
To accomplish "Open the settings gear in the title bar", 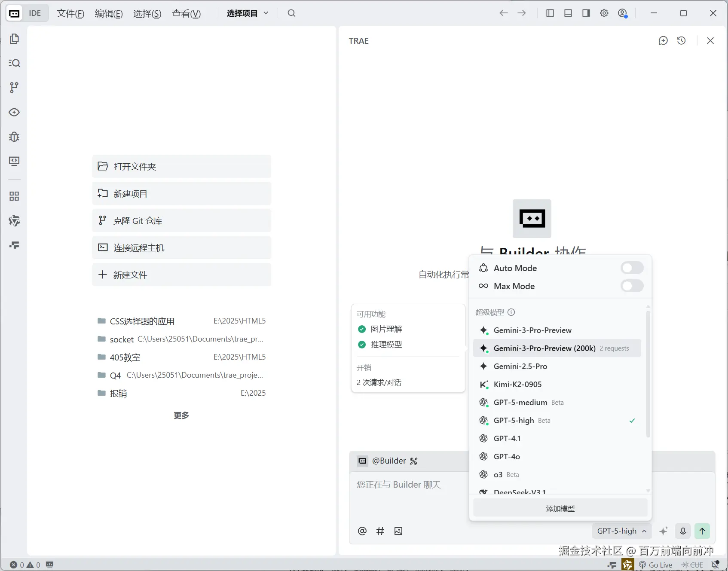I will click(x=604, y=13).
